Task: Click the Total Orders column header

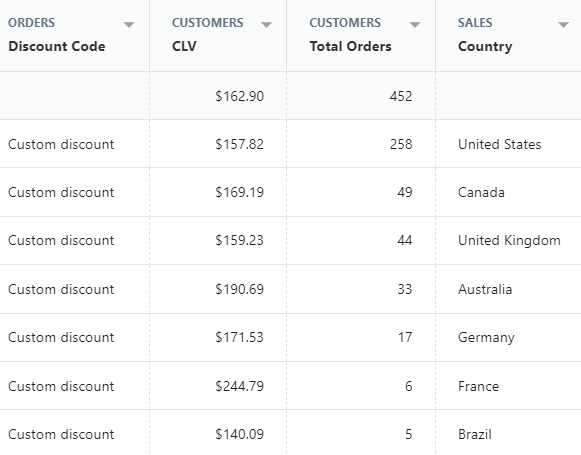Action: pos(351,46)
